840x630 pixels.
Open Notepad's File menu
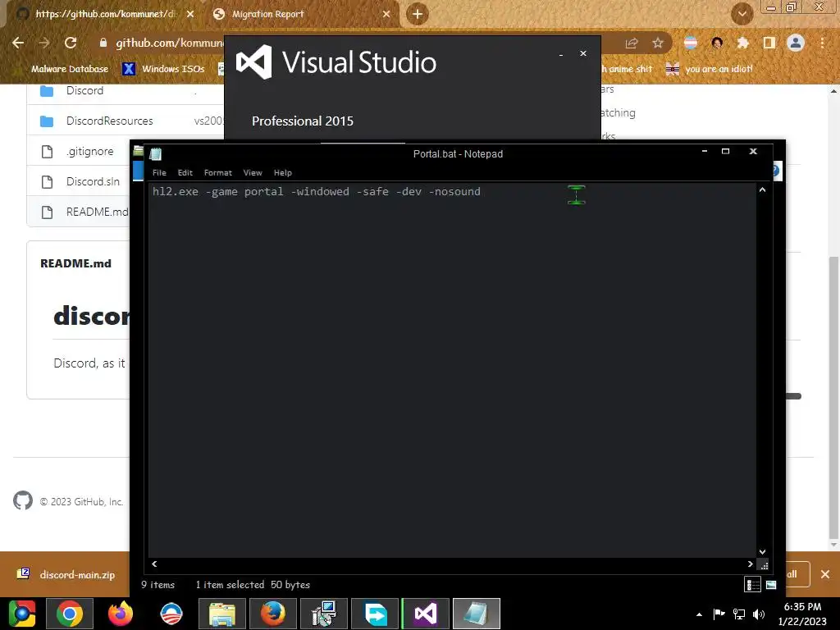[159, 172]
